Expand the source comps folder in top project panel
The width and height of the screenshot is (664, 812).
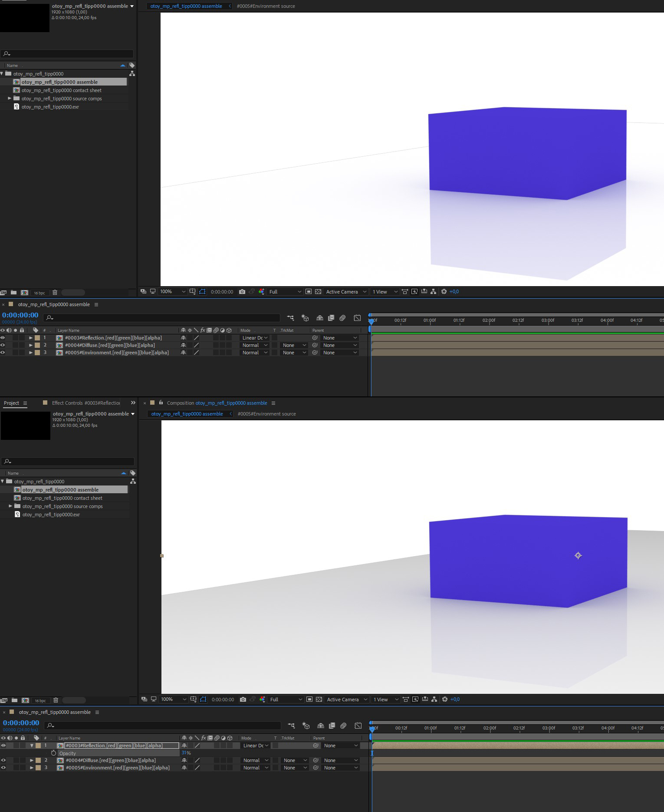[10, 99]
